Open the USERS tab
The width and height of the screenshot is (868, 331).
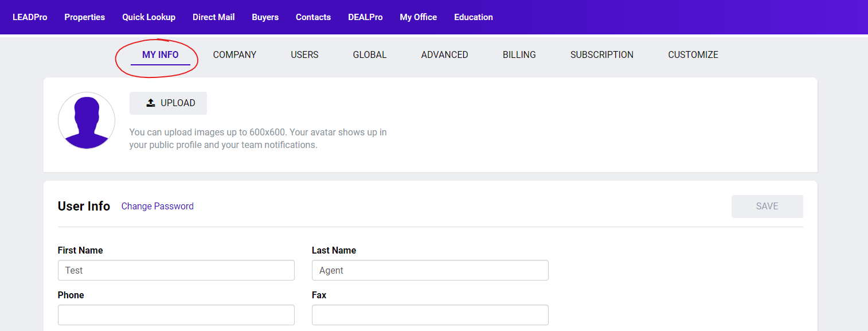304,54
